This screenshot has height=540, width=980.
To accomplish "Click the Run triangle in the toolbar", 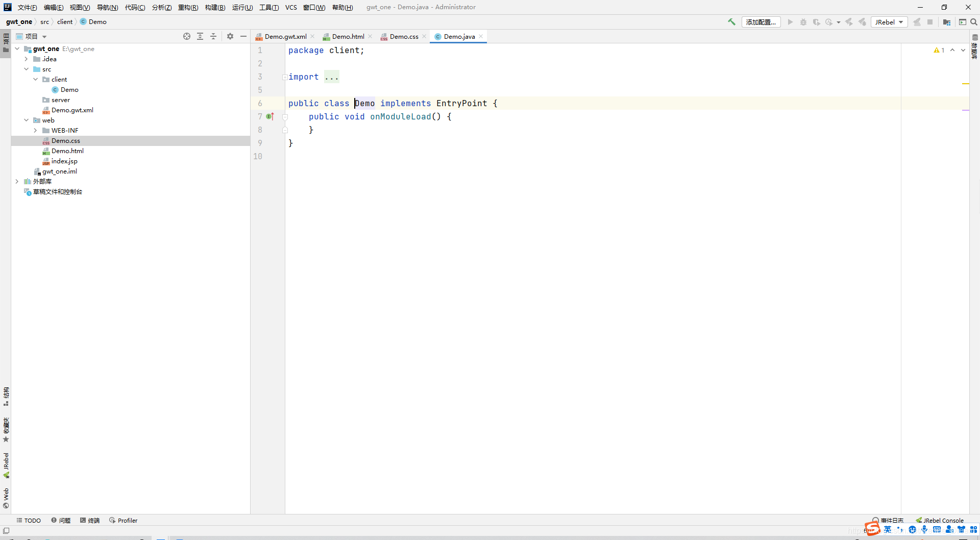I will (x=790, y=22).
